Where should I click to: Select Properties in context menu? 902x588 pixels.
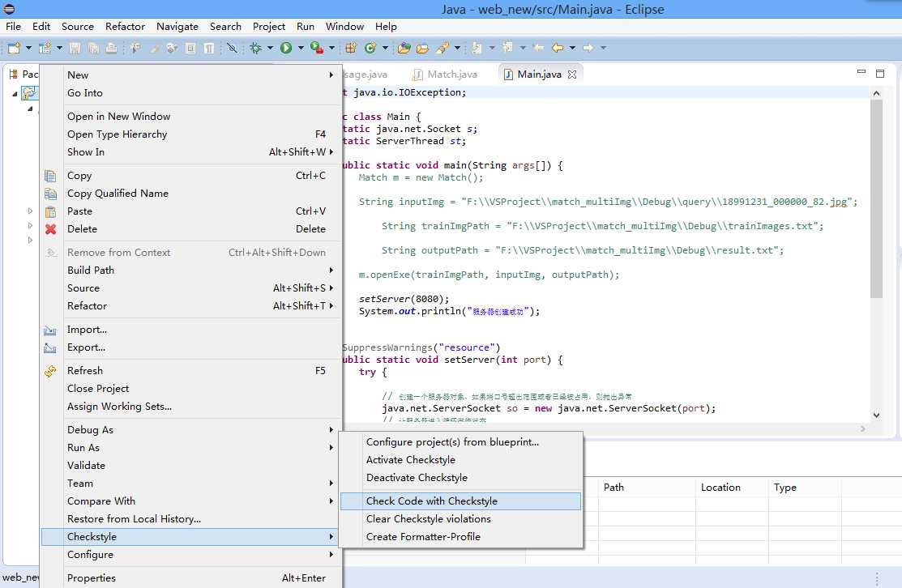[x=190, y=578]
